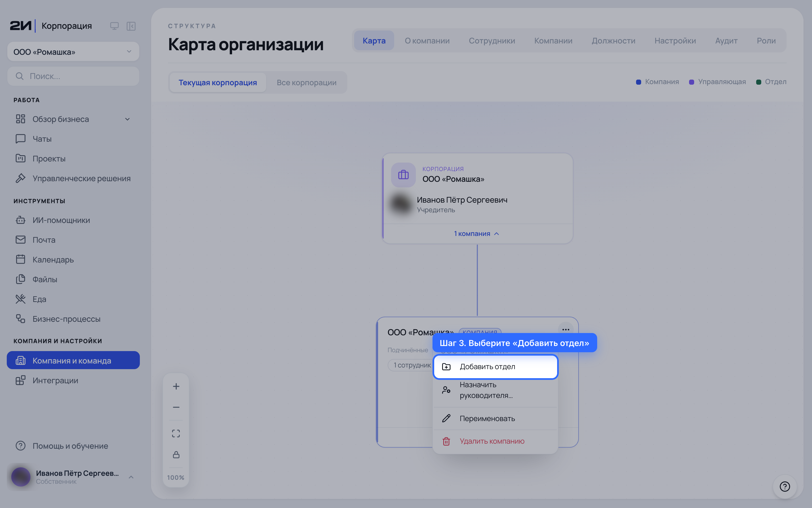Choose Назначить руководителя in context menu
Image resolution: width=812 pixels, height=508 pixels.
pyautogui.click(x=495, y=390)
